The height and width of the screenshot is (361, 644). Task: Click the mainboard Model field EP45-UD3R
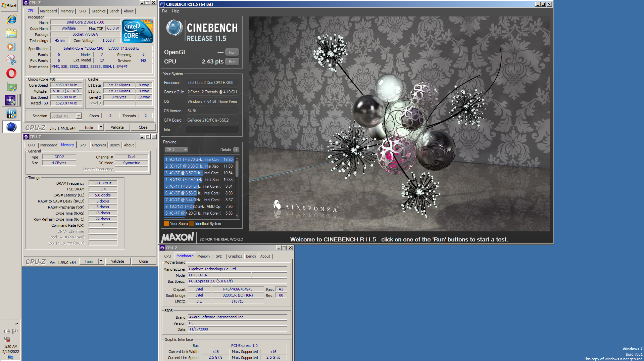pos(219,275)
